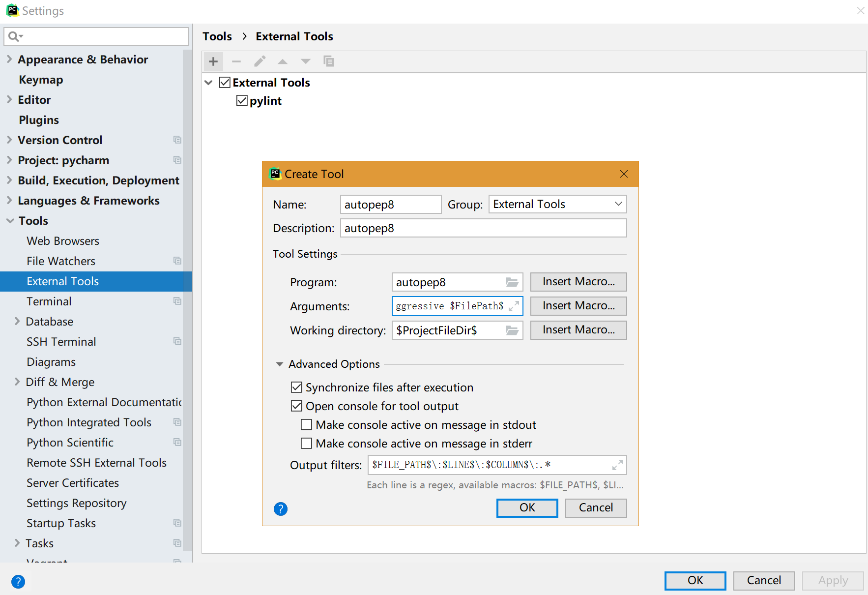Screen dimensions: 868x595
Task: Browse Working directory with folder icon
Action: (x=512, y=330)
